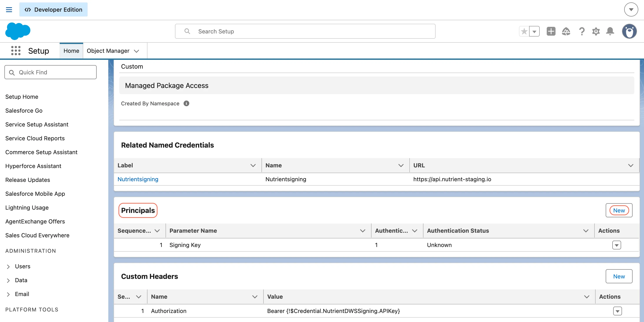Image resolution: width=644 pixels, height=322 pixels.
Task: Open Release Updates
Action: (x=28, y=180)
